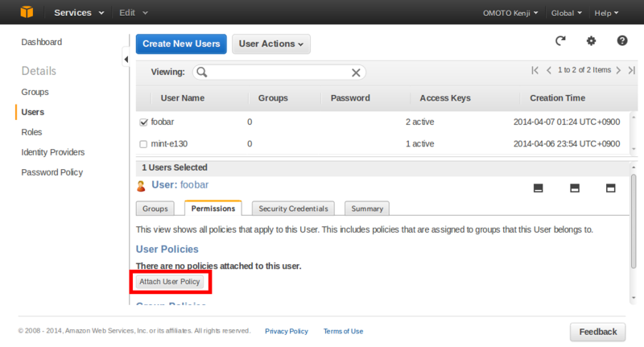Select the Permissions tab

[213, 209]
